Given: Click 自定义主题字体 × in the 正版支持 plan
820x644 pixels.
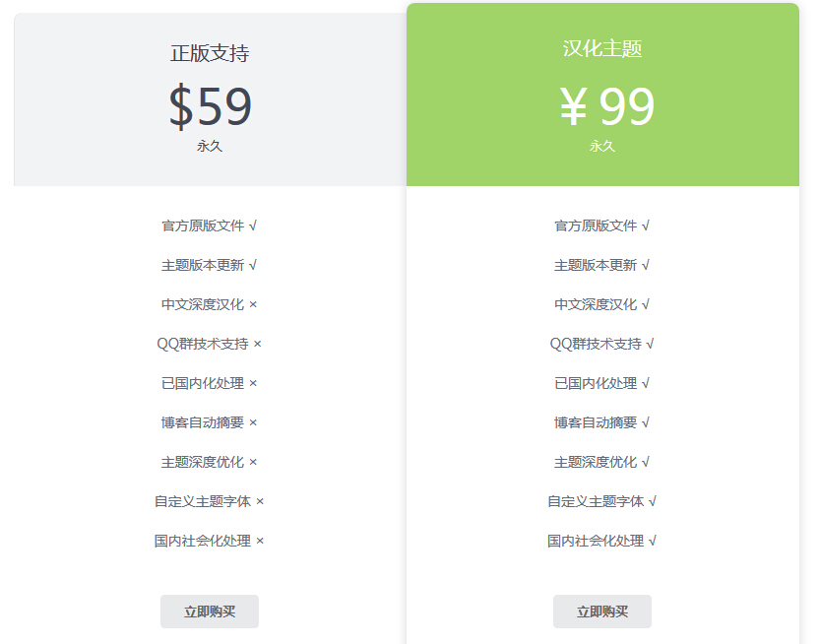Looking at the screenshot, I should (210, 501).
